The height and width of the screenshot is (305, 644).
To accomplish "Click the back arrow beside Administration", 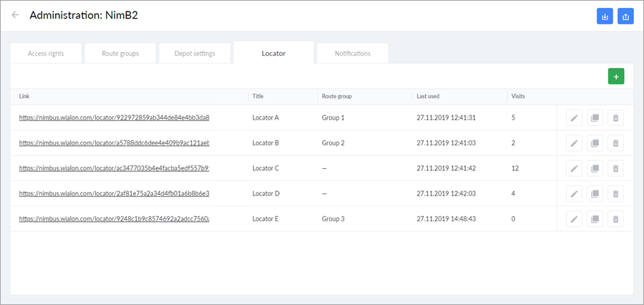I will click(15, 15).
